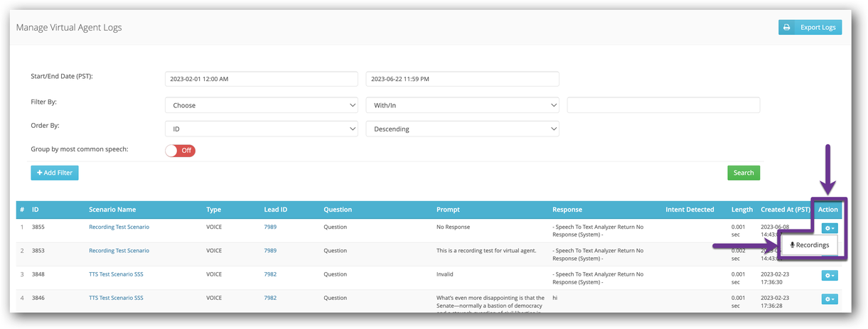Click the ID column header
This screenshot has height=329, width=868.
point(36,210)
